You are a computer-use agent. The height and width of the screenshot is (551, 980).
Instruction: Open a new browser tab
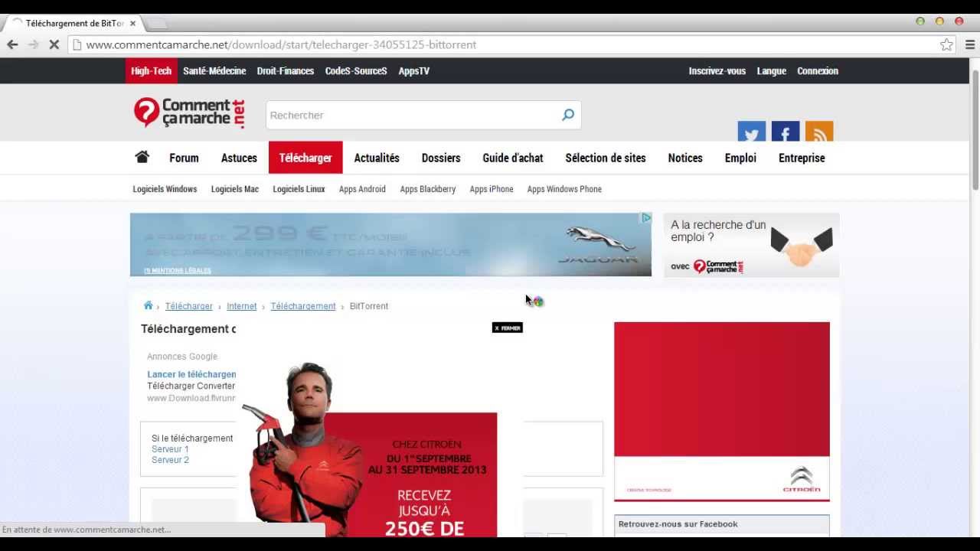tap(156, 23)
